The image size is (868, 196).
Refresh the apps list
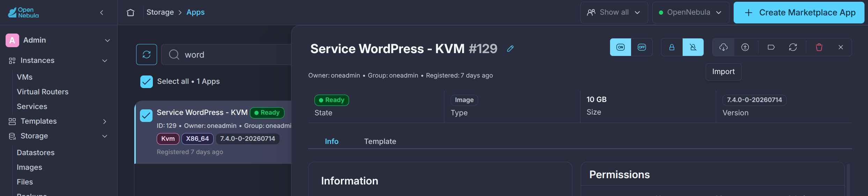point(147,55)
